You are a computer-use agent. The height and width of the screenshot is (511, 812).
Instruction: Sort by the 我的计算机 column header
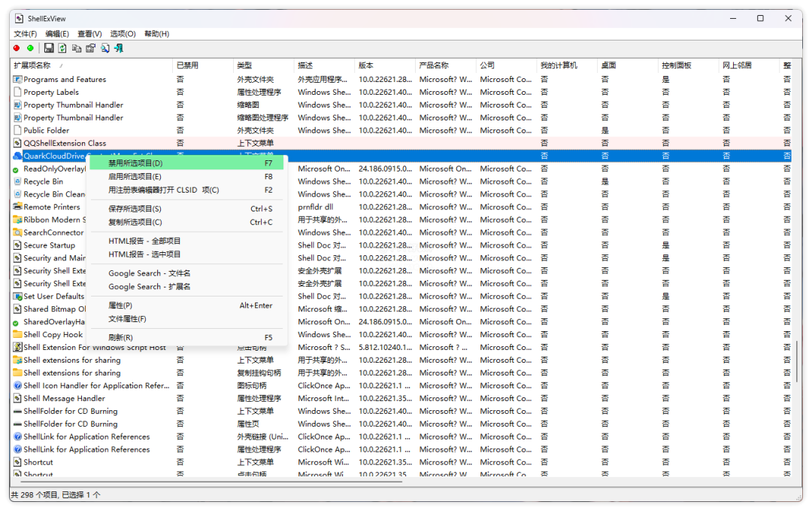(567, 65)
